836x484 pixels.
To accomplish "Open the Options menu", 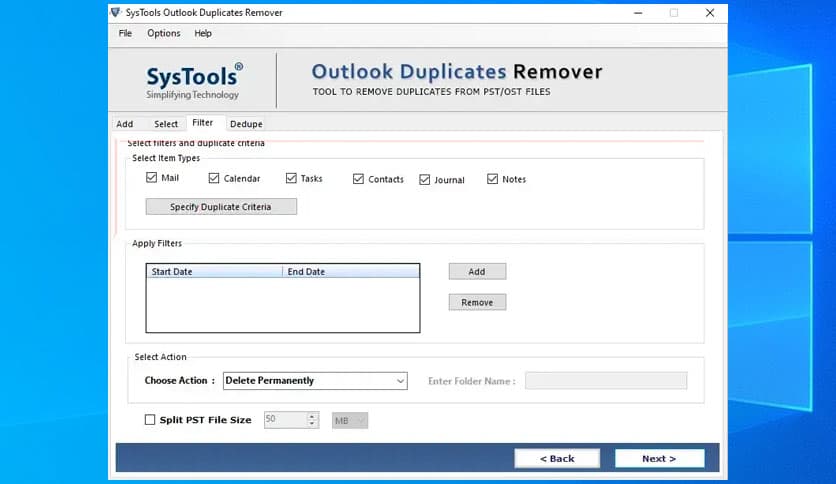I will [164, 33].
